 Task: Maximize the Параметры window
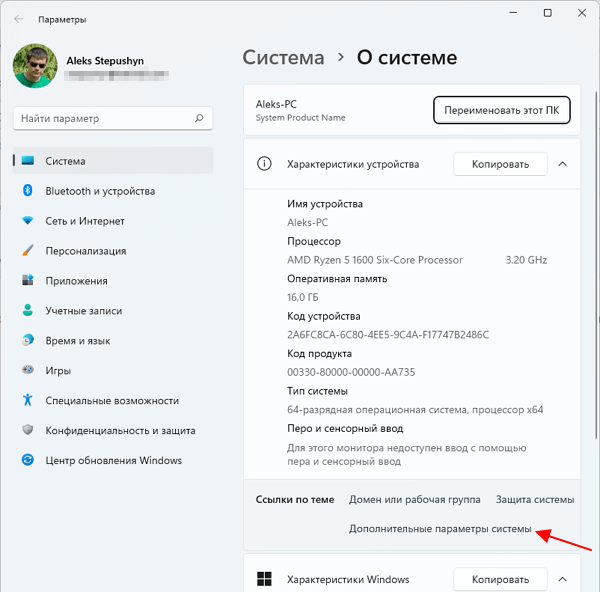click(x=548, y=13)
